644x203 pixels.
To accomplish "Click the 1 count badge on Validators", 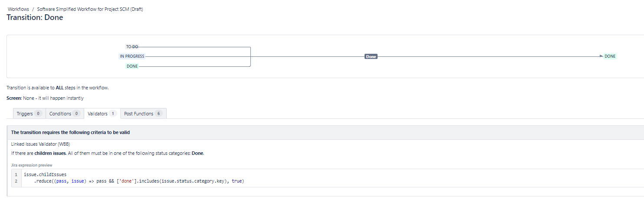I will pyautogui.click(x=113, y=114).
